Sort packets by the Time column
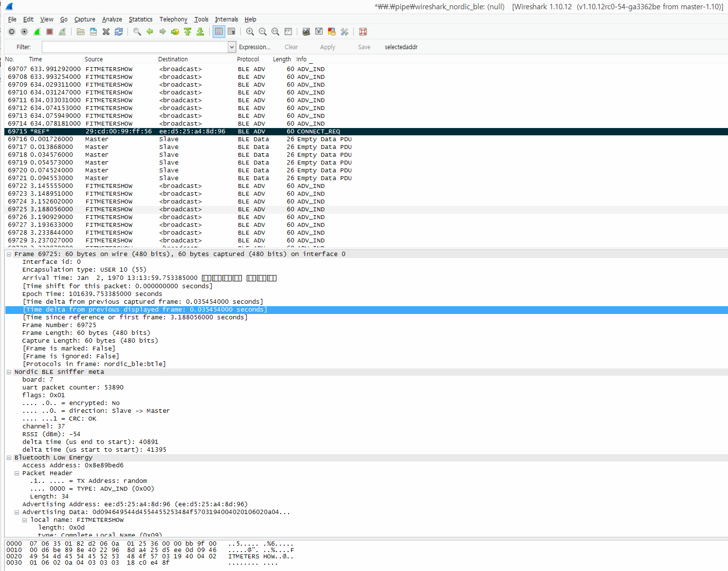This screenshot has height=571, width=728. tap(35, 59)
